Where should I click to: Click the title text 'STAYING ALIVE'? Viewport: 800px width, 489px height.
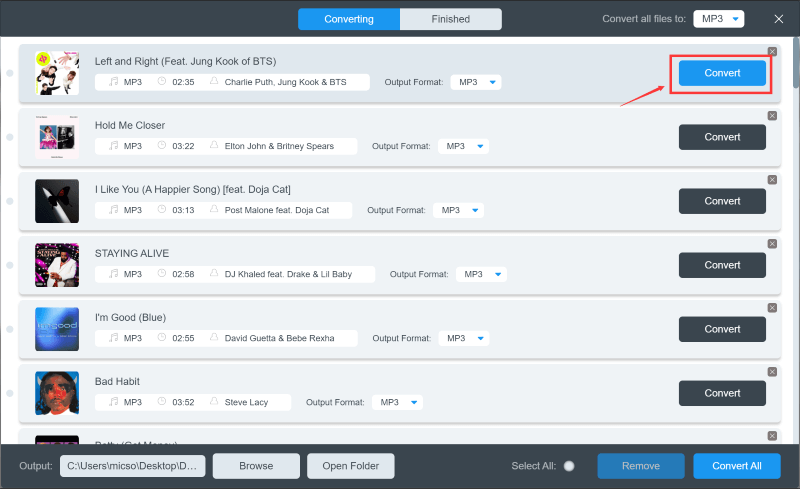pos(132,253)
